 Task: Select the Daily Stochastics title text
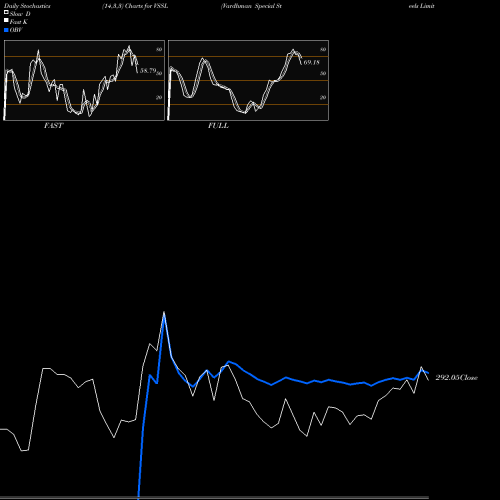27,6
